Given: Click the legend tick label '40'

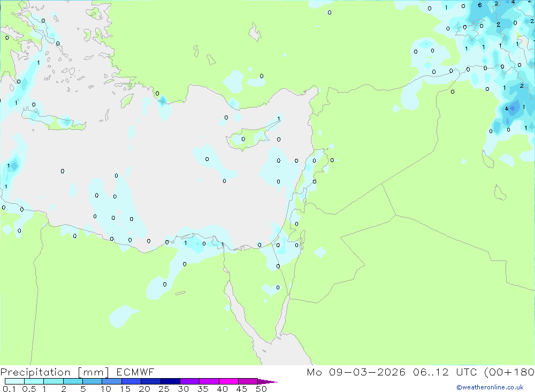Looking at the screenshot, I should (x=222, y=389).
